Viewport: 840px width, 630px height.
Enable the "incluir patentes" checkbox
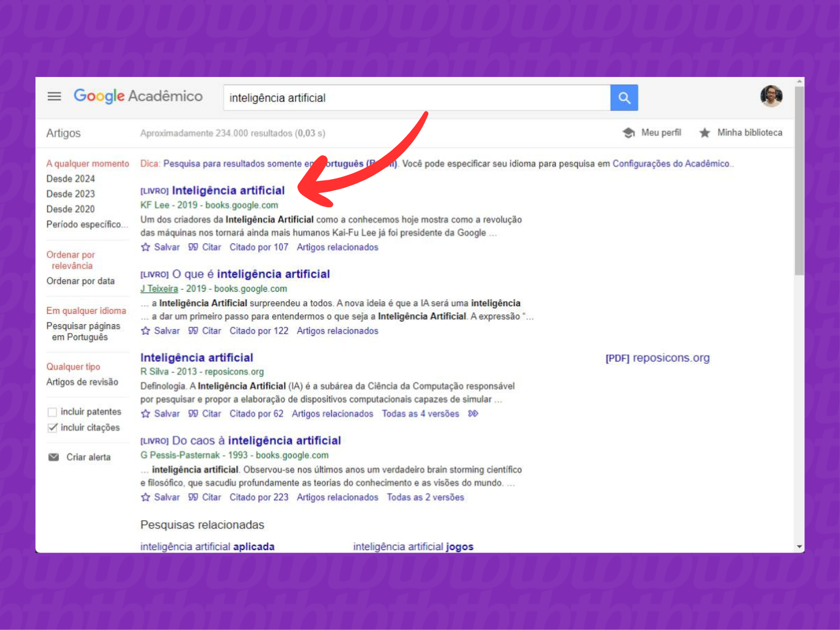point(52,411)
